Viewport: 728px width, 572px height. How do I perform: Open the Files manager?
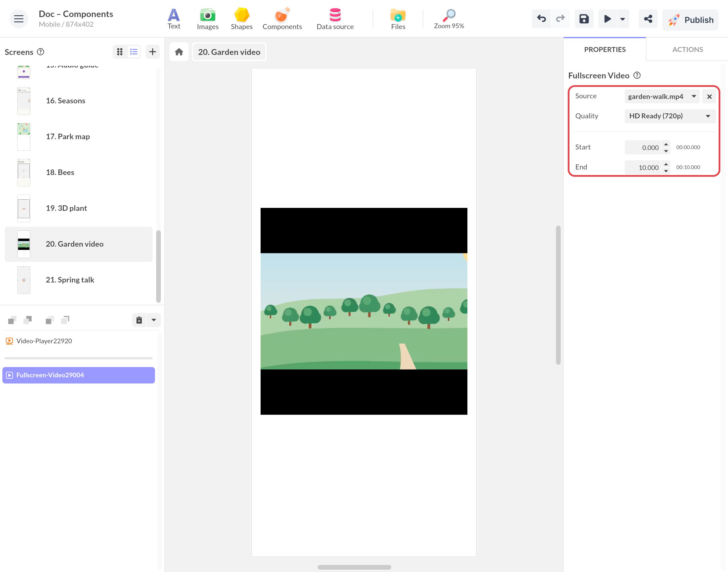(398, 19)
